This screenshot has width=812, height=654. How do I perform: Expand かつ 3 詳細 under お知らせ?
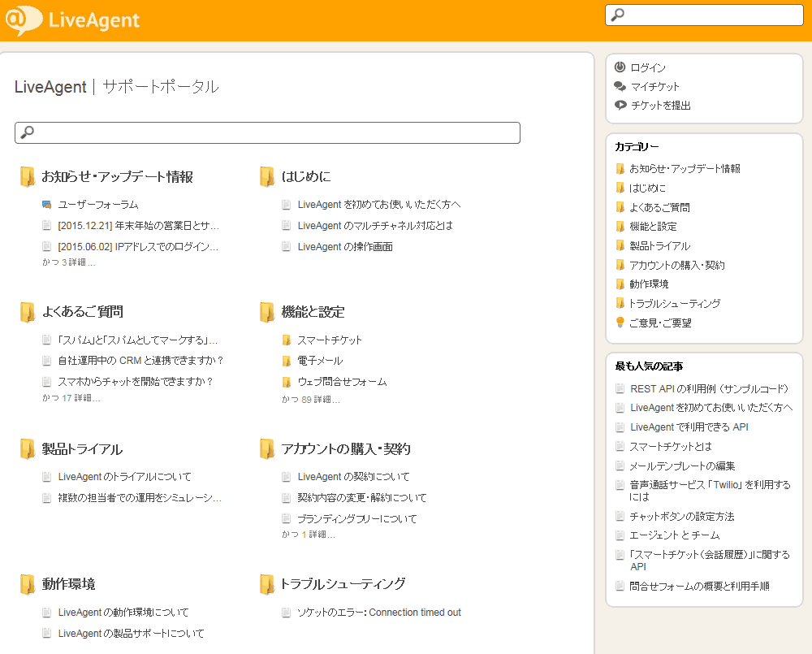coord(69,262)
